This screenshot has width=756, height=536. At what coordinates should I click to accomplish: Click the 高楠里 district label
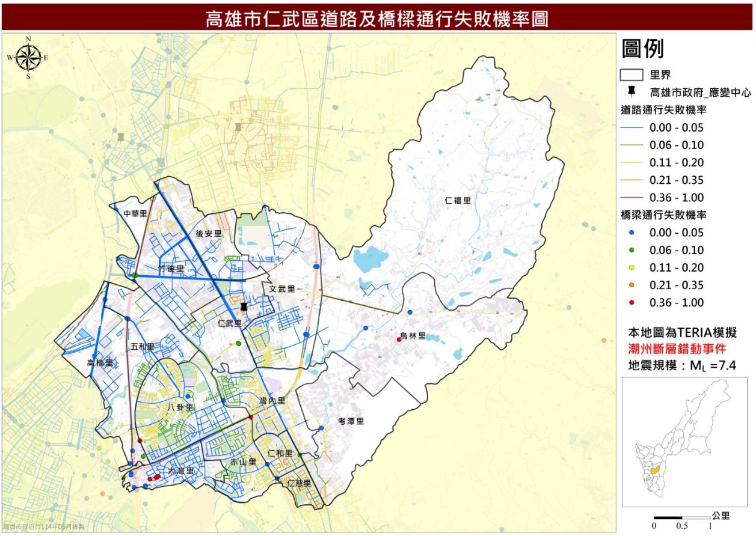coord(100,363)
